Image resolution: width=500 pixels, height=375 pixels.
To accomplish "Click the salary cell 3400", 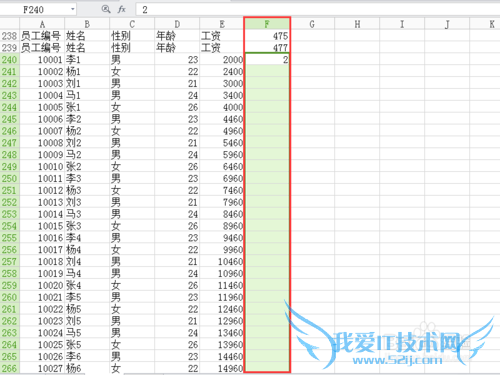I will (x=222, y=95).
